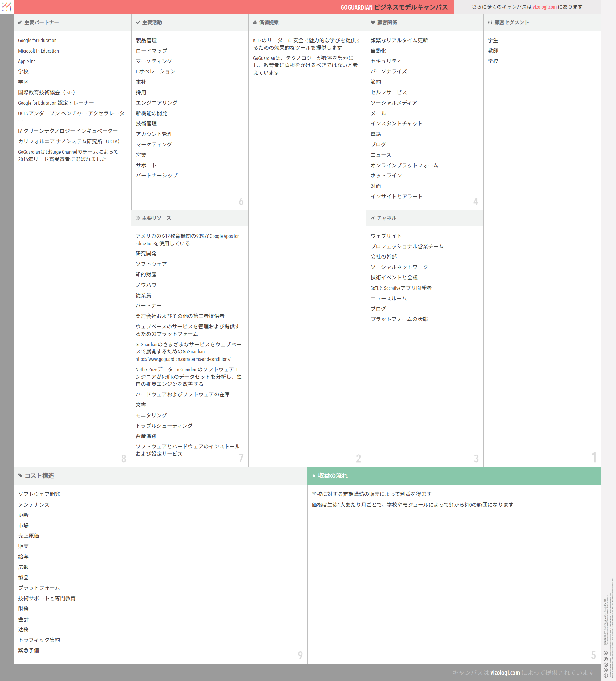Click the コスト構造 section header

[39, 475]
